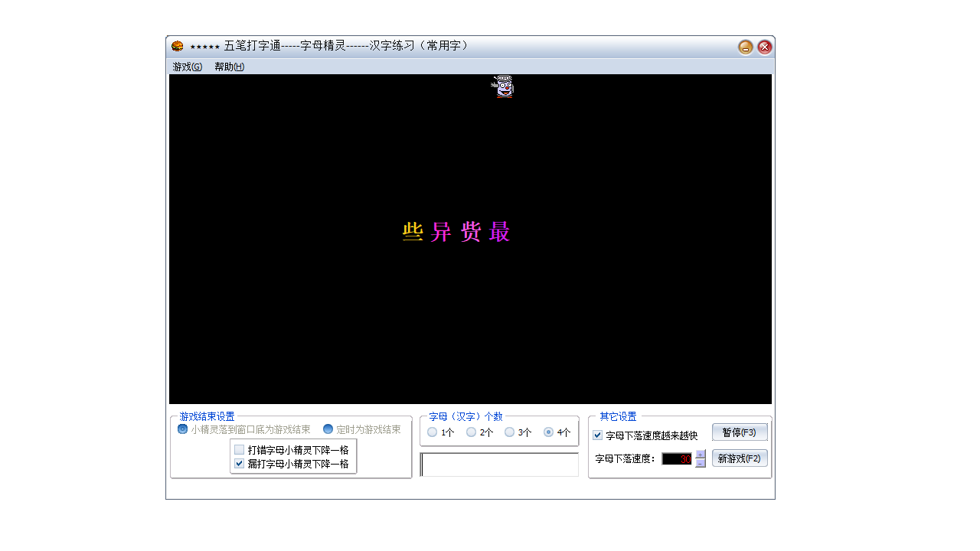Click the typing input field below 字母（汉字）个数
Viewport: 980px width, 551px height.
[498, 465]
